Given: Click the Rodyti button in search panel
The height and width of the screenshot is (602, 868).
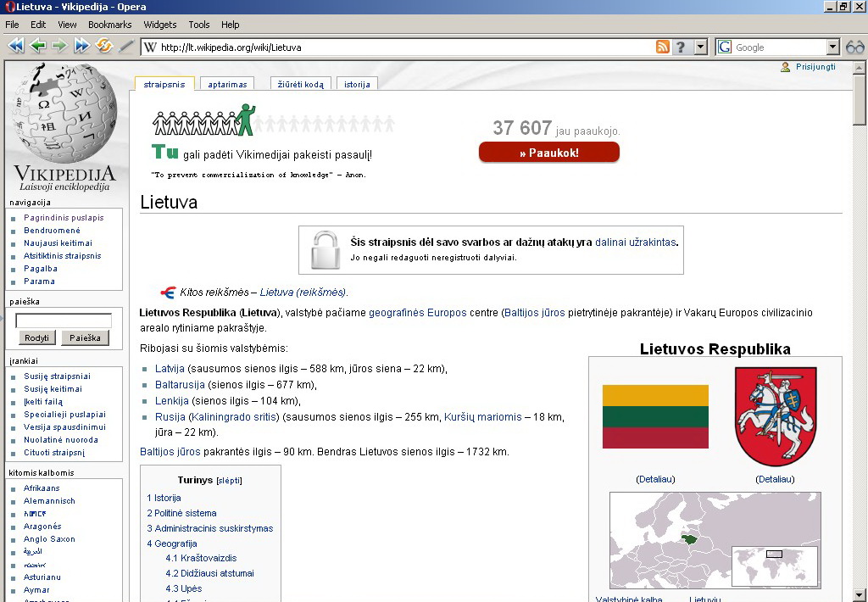Looking at the screenshot, I should 36,337.
